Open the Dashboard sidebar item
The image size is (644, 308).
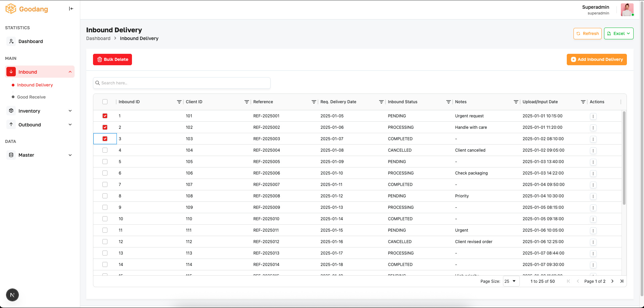pos(40,41)
